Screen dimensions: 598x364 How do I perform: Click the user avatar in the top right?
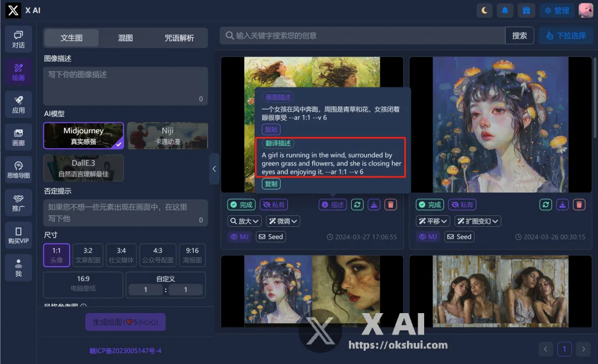[587, 10]
